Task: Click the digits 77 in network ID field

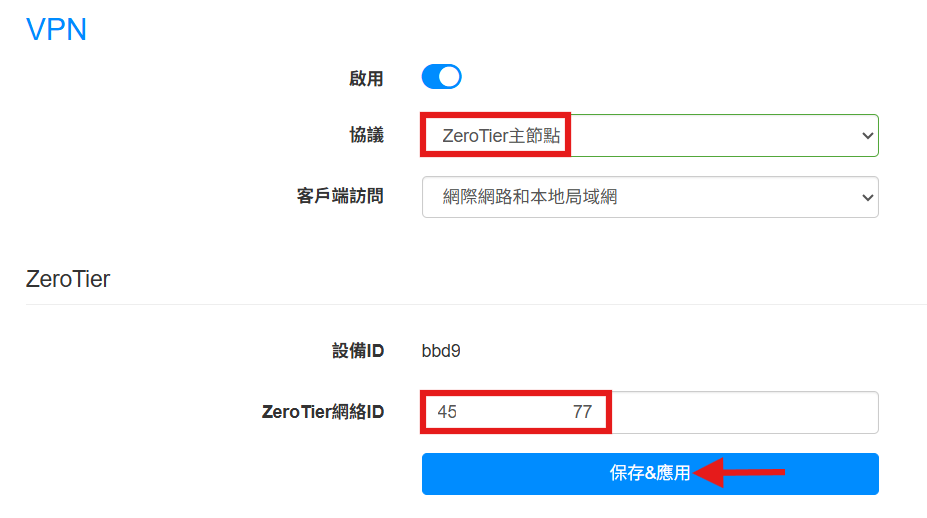Action: (x=582, y=412)
